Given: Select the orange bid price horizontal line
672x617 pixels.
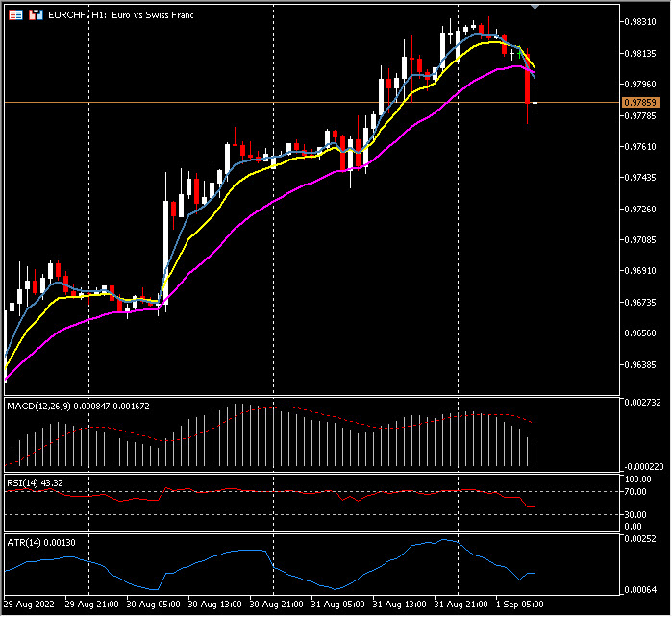Looking at the screenshot, I should (288, 102).
